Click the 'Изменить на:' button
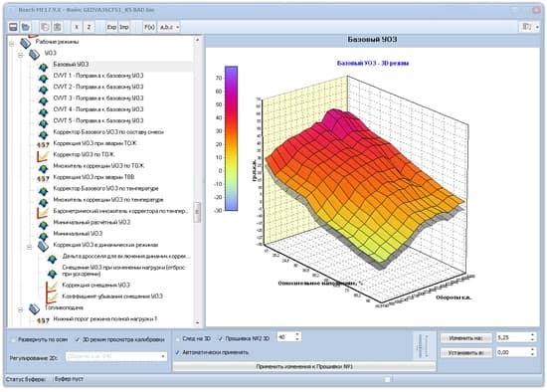Viewport: 547px width, 392px height. 466,337
